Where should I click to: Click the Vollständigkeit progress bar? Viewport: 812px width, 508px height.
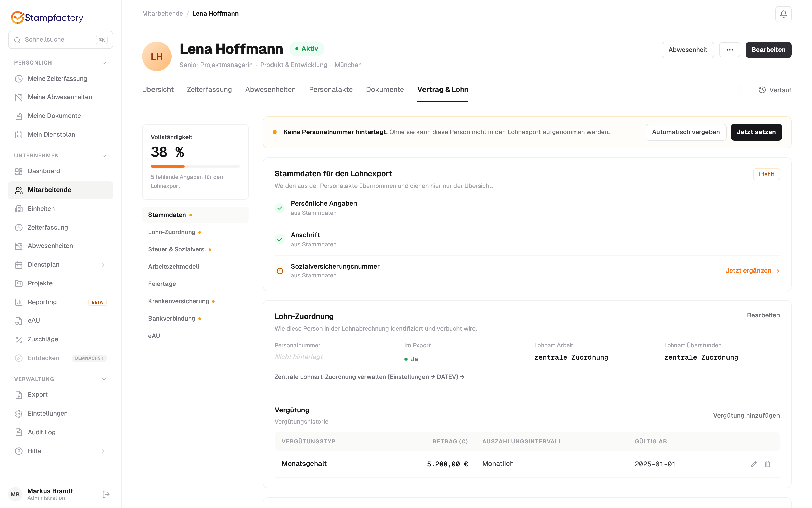(x=195, y=166)
